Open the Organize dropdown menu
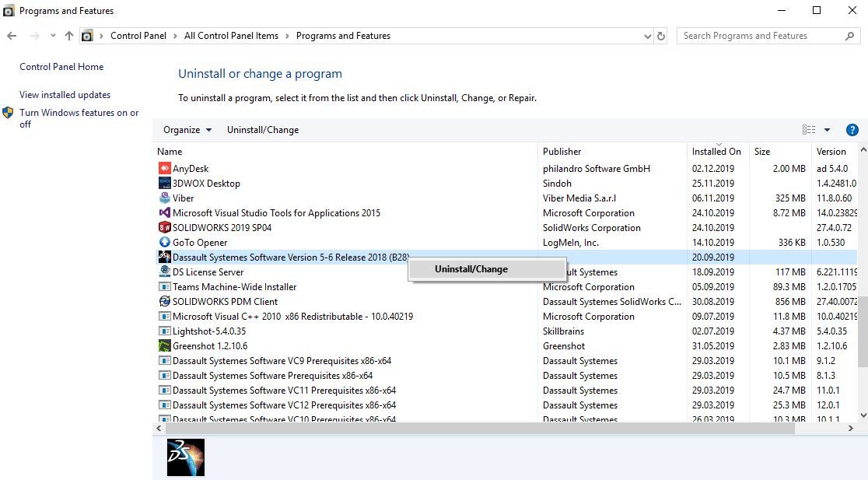 187,130
